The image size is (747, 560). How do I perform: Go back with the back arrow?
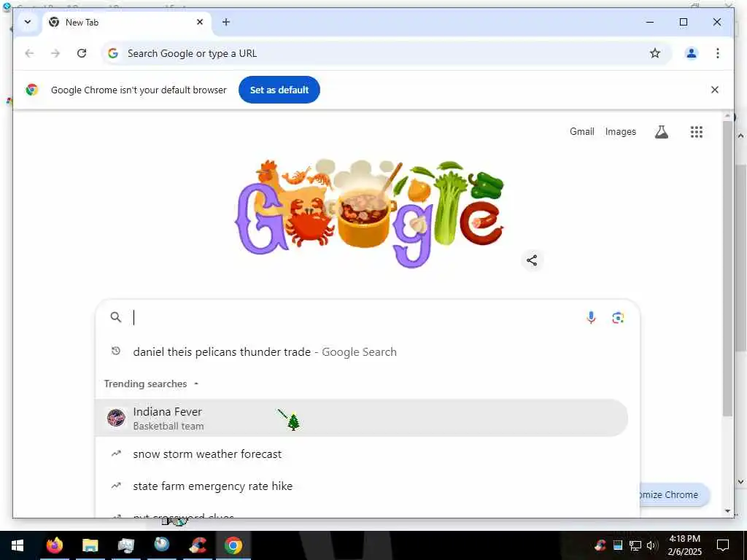pyautogui.click(x=29, y=53)
